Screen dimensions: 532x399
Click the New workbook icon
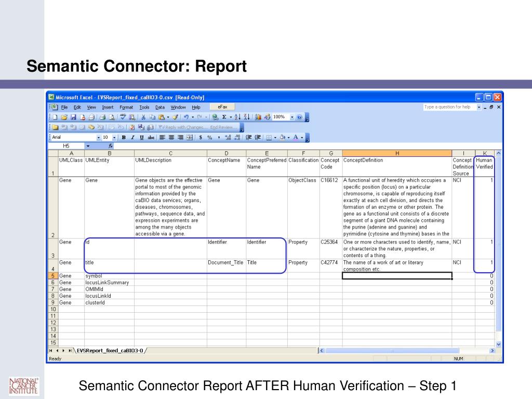coord(55,117)
